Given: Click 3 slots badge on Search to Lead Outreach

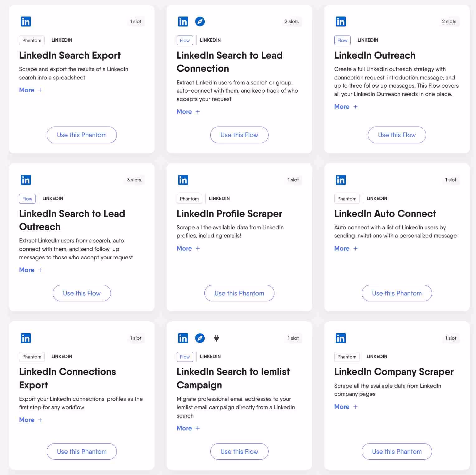Looking at the screenshot, I should pos(134,180).
